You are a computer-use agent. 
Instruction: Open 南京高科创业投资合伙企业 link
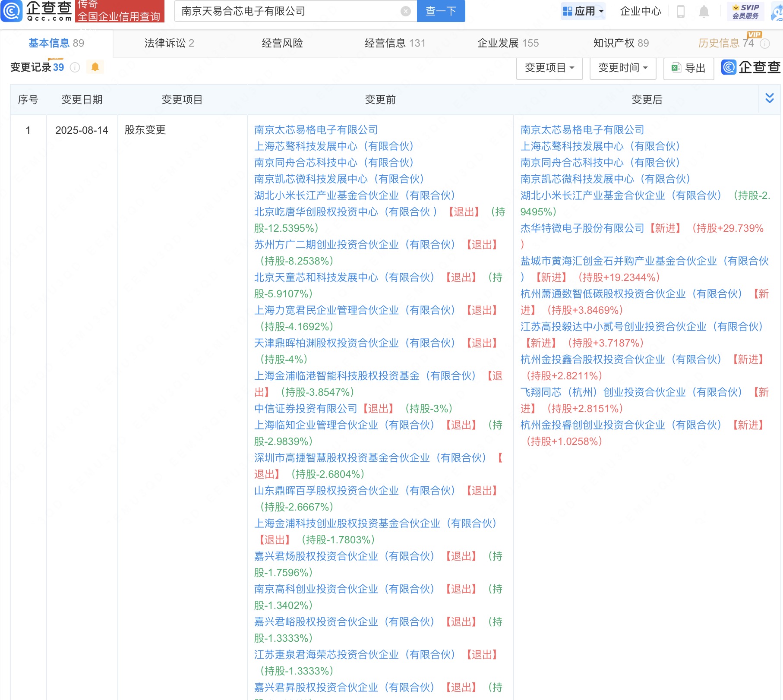point(344,589)
